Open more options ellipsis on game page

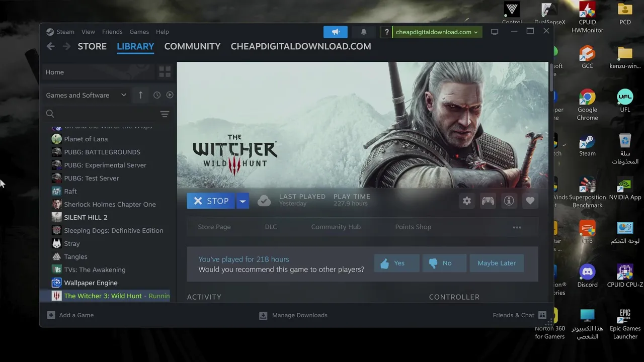[517, 227]
